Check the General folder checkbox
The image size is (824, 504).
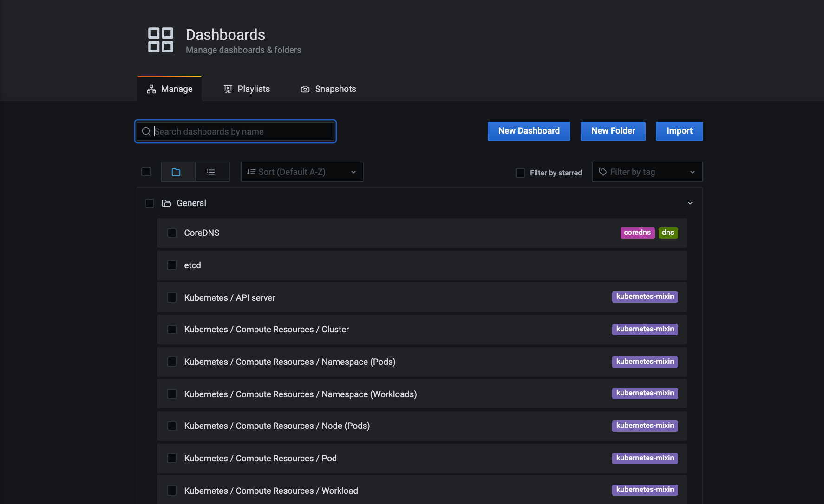[150, 203]
